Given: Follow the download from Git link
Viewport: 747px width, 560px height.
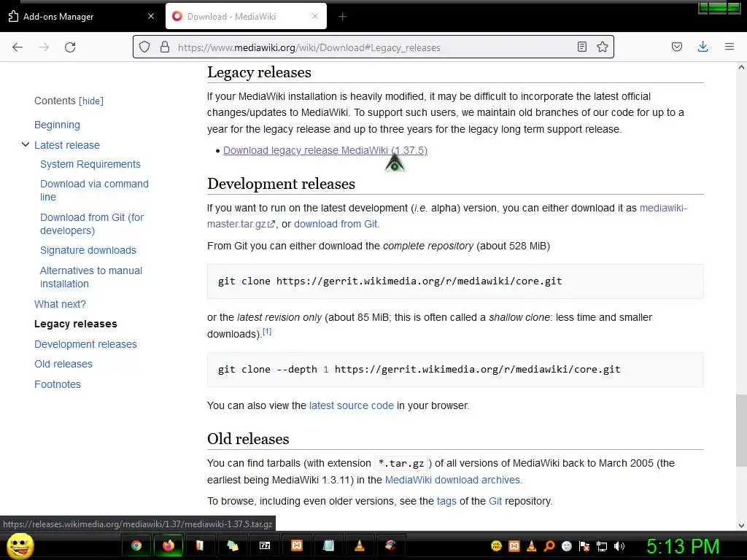Looking at the screenshot, I should (336, 225).
